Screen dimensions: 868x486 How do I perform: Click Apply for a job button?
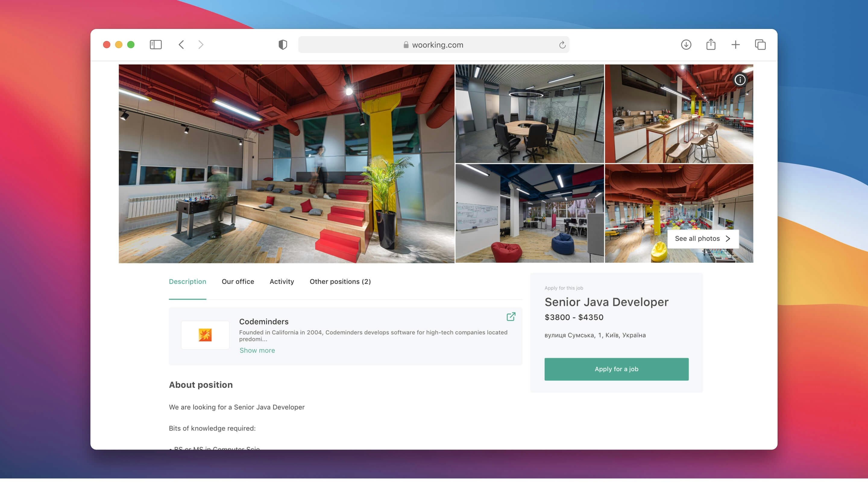click(616, 369)
